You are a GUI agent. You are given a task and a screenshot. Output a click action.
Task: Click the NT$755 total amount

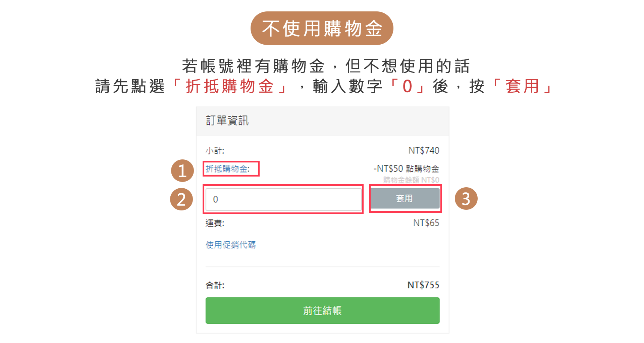[423, 285]
